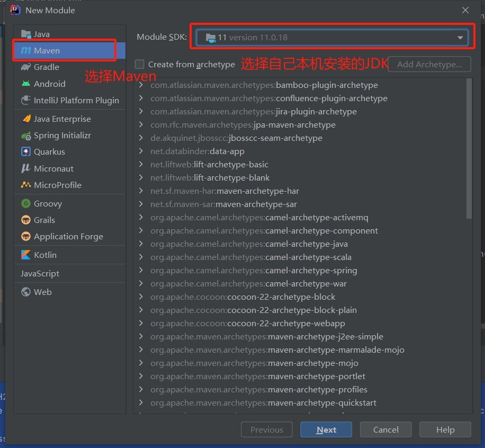Image resolution: width=485 pixels, height=448 pixels.
Task: Click the Quarkus icon
Action: pyautogui.click(x=26, y=151)
